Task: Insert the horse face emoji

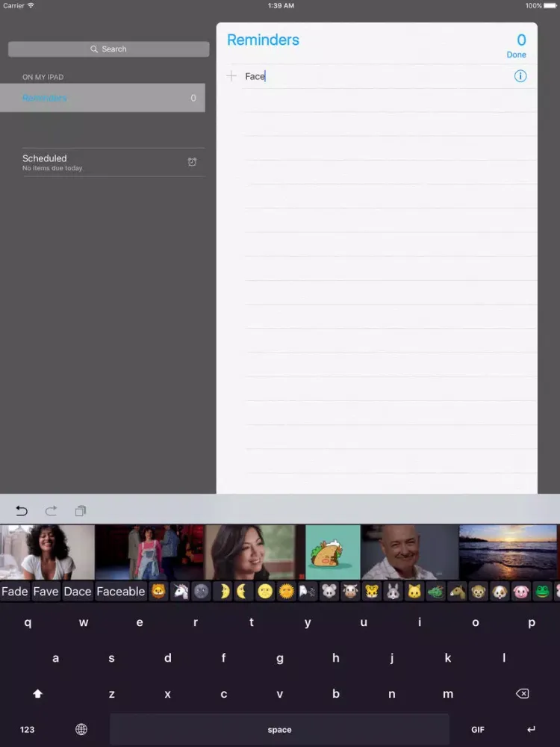Action: (x=457, y=591)
